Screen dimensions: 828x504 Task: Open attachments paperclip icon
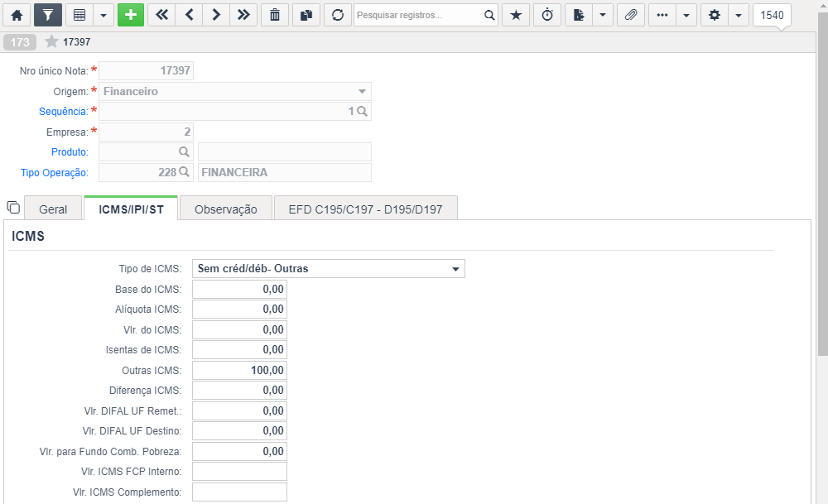click(630, 15)
